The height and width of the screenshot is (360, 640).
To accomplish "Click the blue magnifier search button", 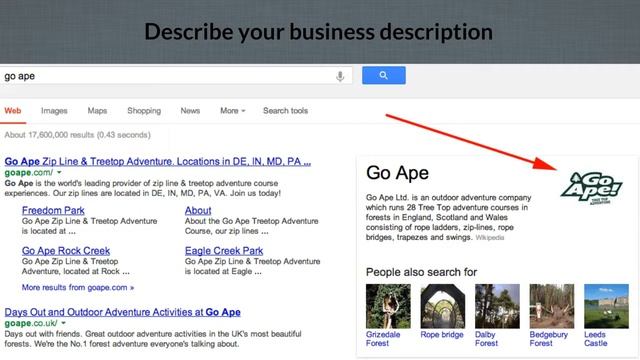I will (384, 76).
